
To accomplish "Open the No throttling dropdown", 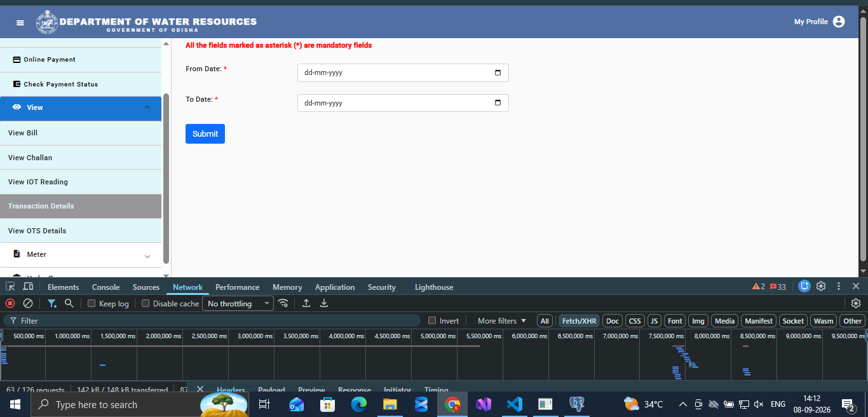I will click(x=238, y=303).
